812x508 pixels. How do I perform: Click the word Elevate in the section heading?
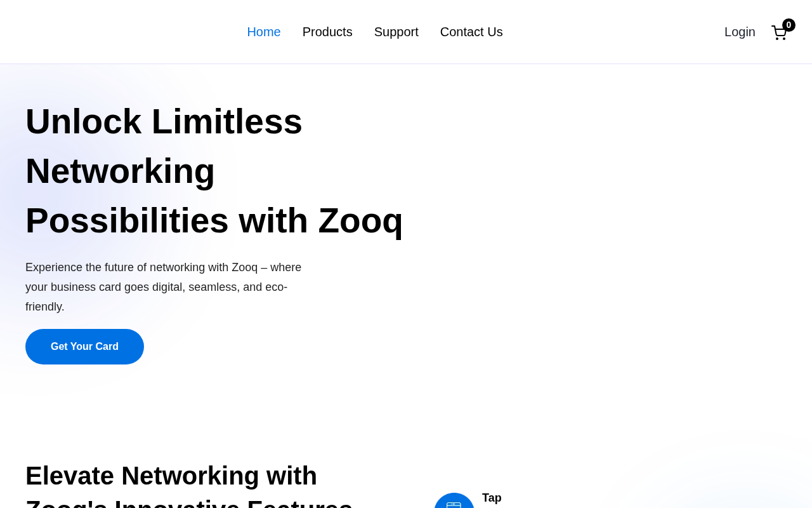coord(70,476)
